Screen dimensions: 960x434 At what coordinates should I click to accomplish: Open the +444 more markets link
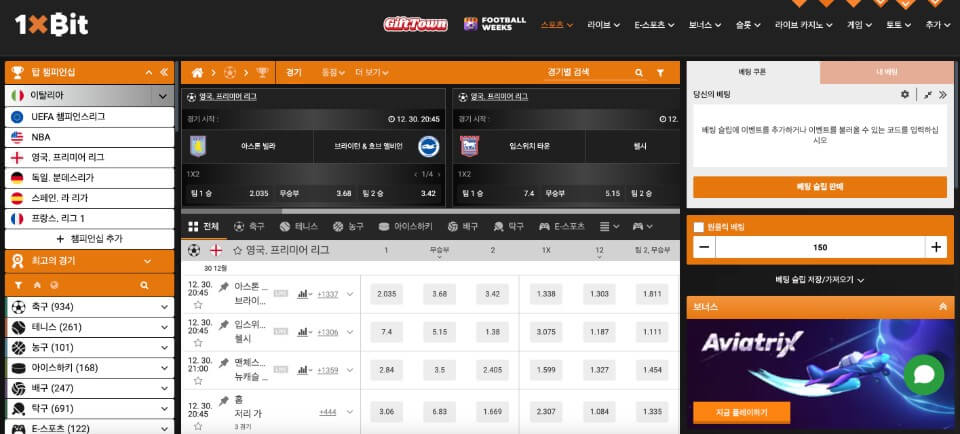pos(328,413)
